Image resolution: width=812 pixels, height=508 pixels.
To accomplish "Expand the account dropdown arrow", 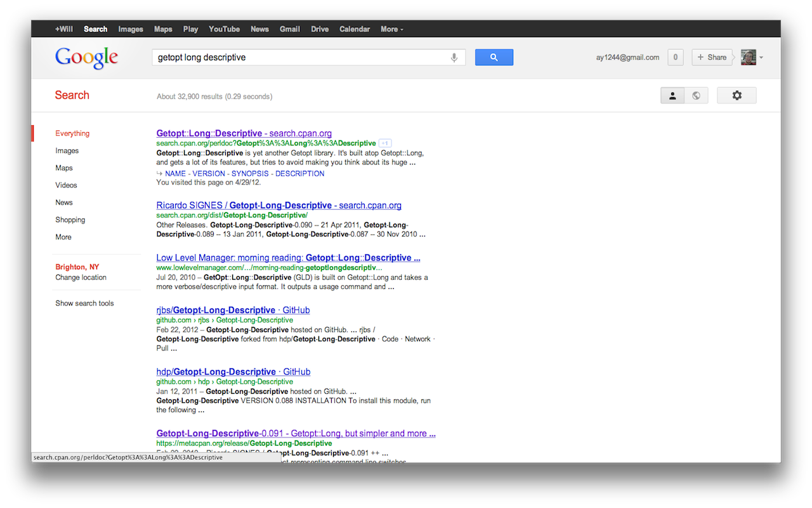I will coord(761,58).
